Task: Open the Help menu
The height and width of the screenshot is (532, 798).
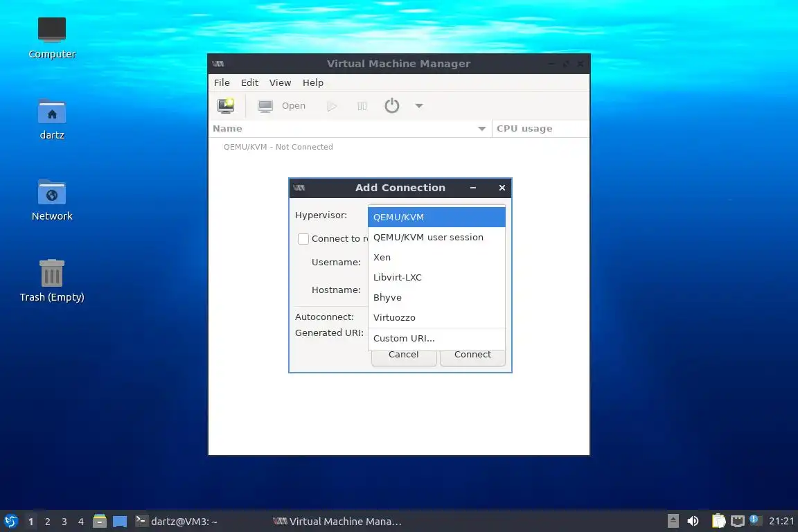Action: (313, 82)
